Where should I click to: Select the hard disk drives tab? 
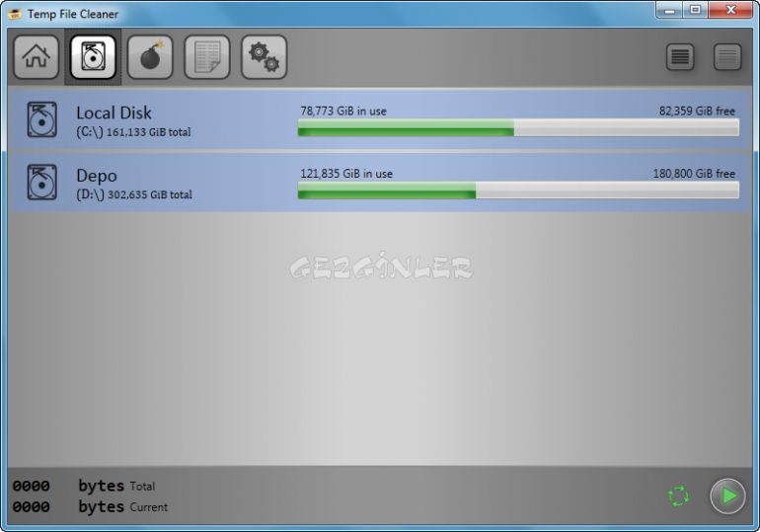click(93, 56)
